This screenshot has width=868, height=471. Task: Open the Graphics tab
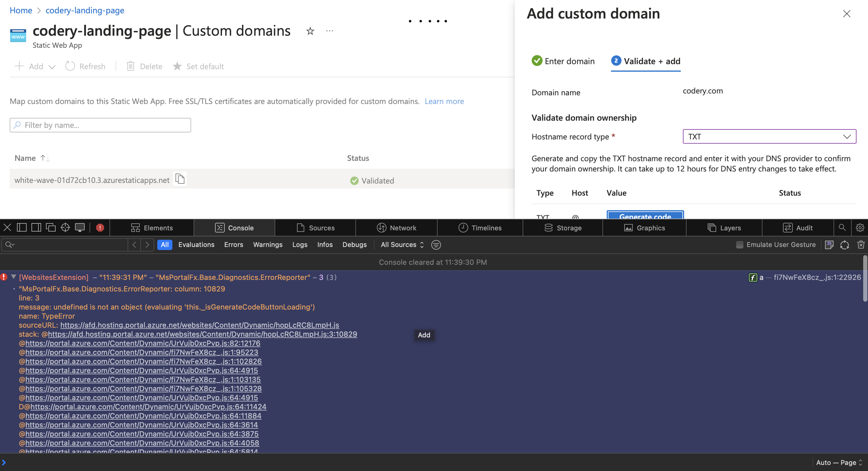pyautogui.click(x=644, y=228)
